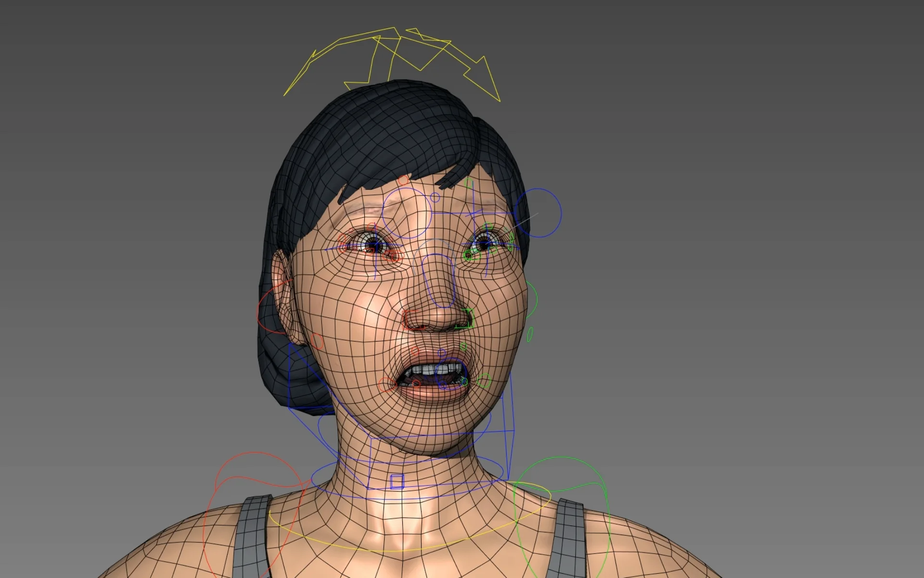This screenshot has width=924, height=578.
Task: Click the red circle on the cheek near the ear
Action: click(x=317, y=342)
